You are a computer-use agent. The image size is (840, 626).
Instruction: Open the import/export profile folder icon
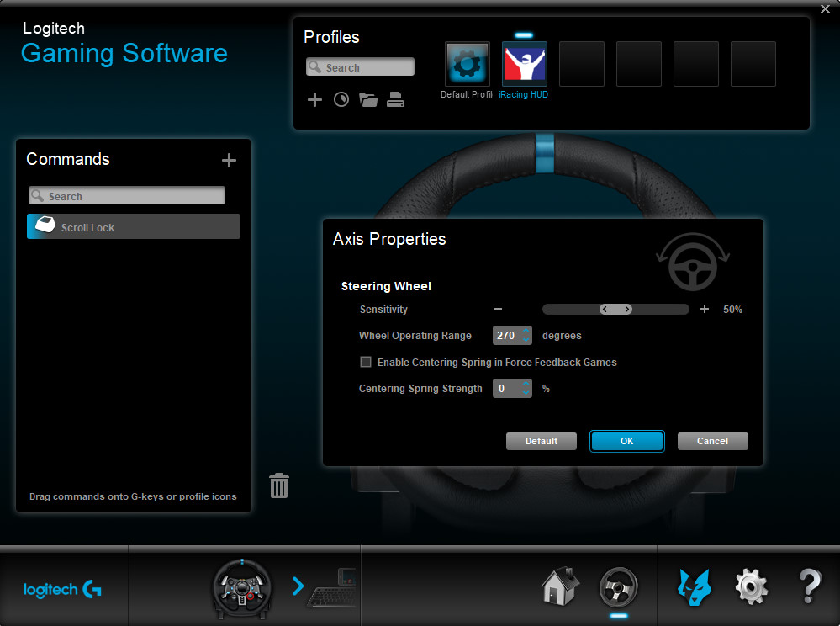(x=368, y=100)
